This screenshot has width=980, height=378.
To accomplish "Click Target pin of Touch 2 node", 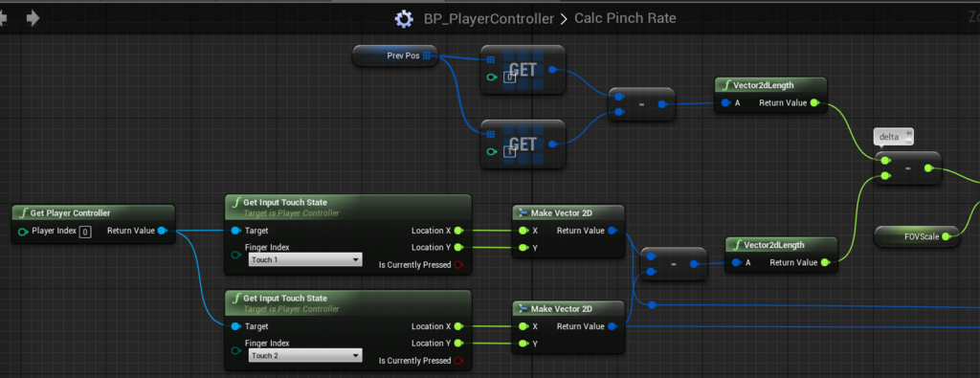I will 235,326.
